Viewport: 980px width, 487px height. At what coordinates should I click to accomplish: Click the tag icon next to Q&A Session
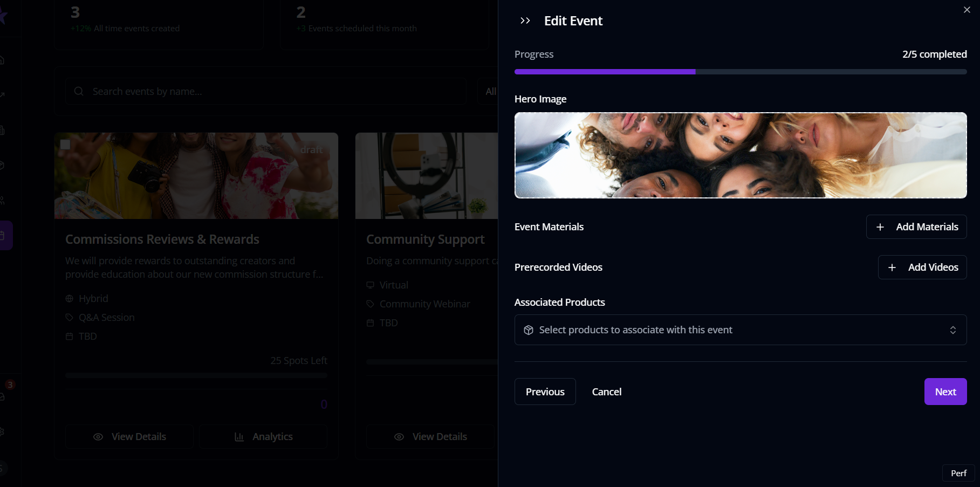69,318
